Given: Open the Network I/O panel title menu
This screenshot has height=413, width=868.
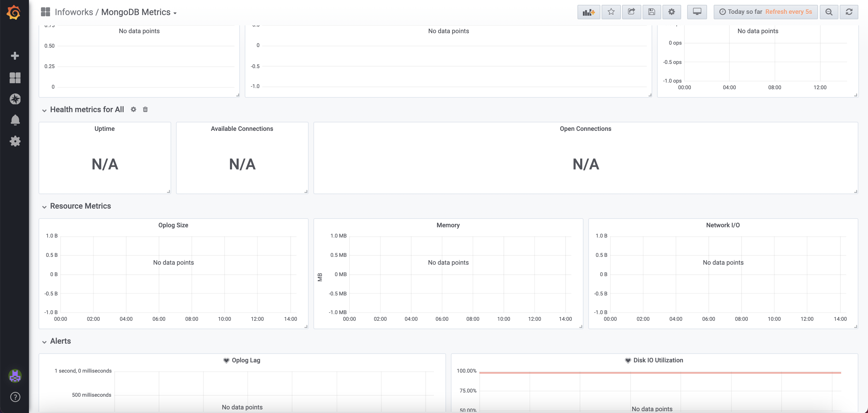Looking at the screenshot, I should coord(723,225).
